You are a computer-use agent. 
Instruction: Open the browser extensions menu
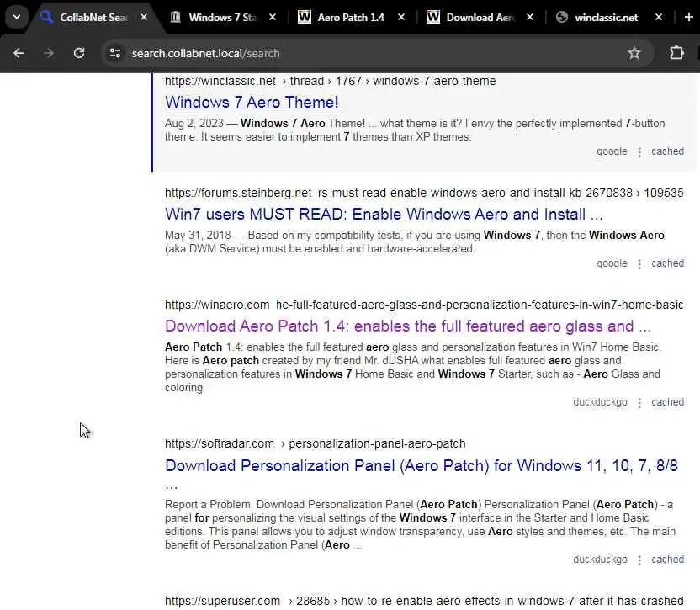[676, 53]
